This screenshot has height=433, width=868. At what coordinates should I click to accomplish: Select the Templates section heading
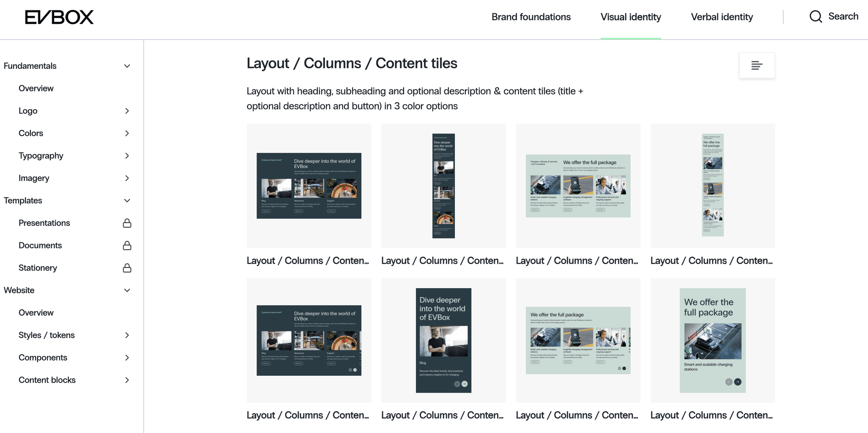[x=23, y=200]
